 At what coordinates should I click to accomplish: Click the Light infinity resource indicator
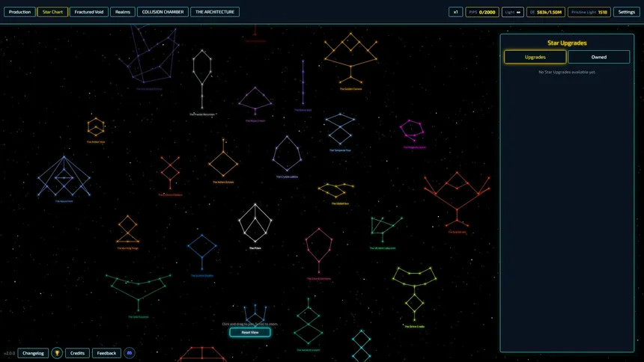pos(512,12)
